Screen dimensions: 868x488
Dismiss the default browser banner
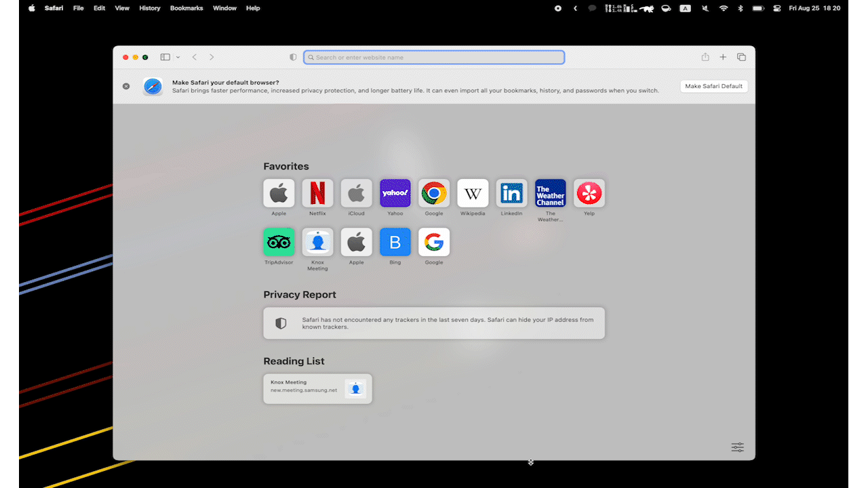[x=126, y=86]
